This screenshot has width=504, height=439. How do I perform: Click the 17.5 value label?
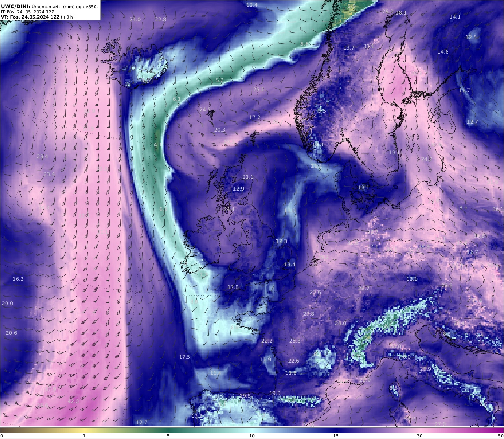(x=185, y=357)
